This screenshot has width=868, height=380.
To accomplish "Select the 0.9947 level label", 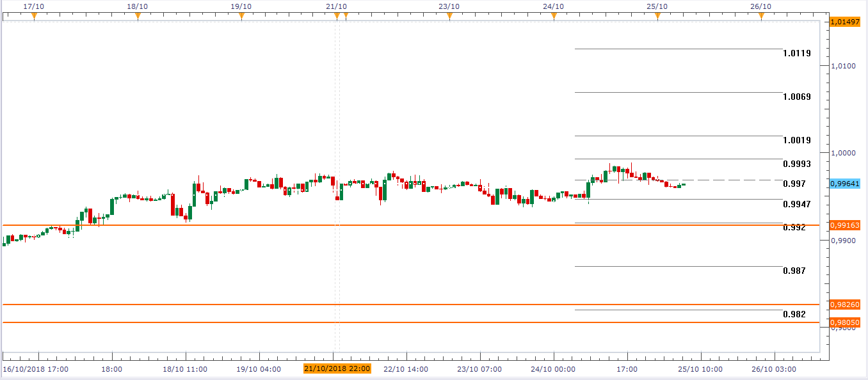I will click(x=797, y=204).
